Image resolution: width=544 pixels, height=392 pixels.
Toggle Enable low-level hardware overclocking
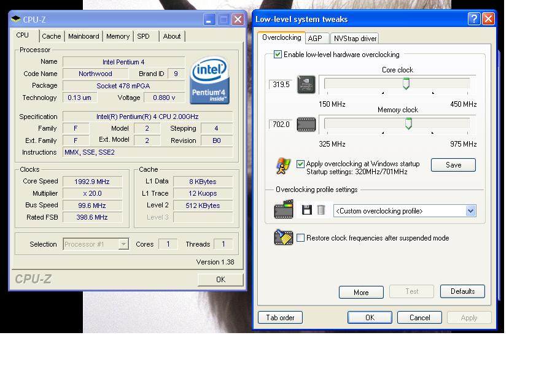(278, 55)
